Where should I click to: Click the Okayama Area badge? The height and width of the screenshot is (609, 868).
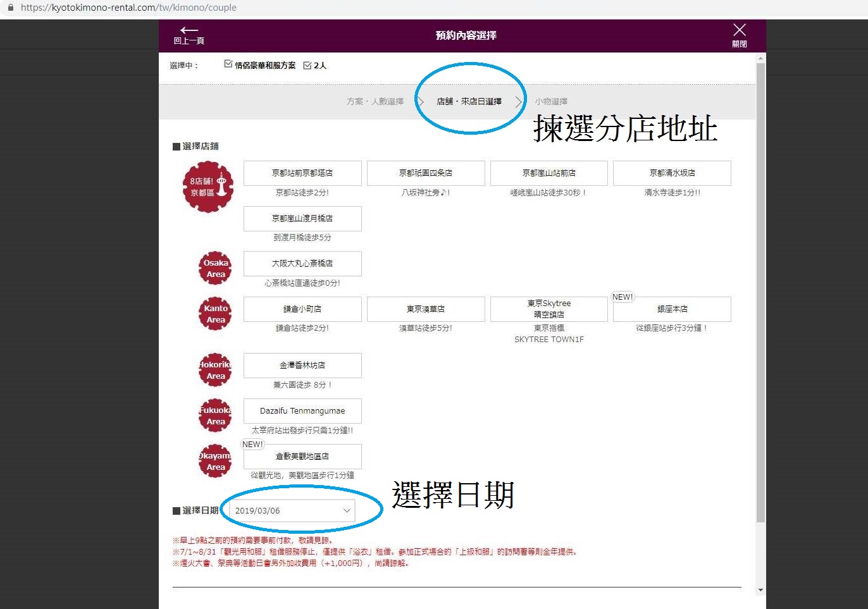pos(215,461)
